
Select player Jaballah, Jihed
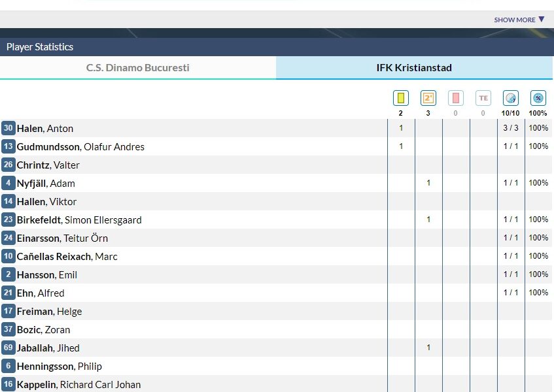(x=48, y=348)
